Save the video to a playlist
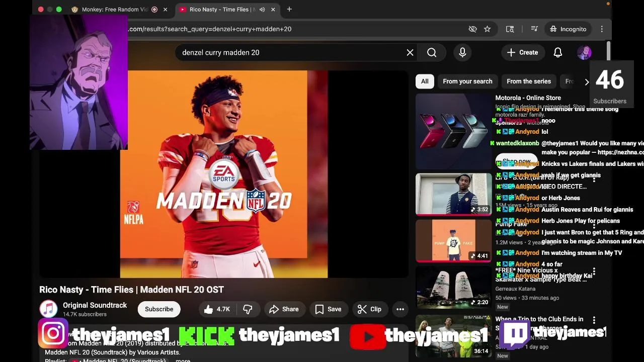 click(328, 309)
